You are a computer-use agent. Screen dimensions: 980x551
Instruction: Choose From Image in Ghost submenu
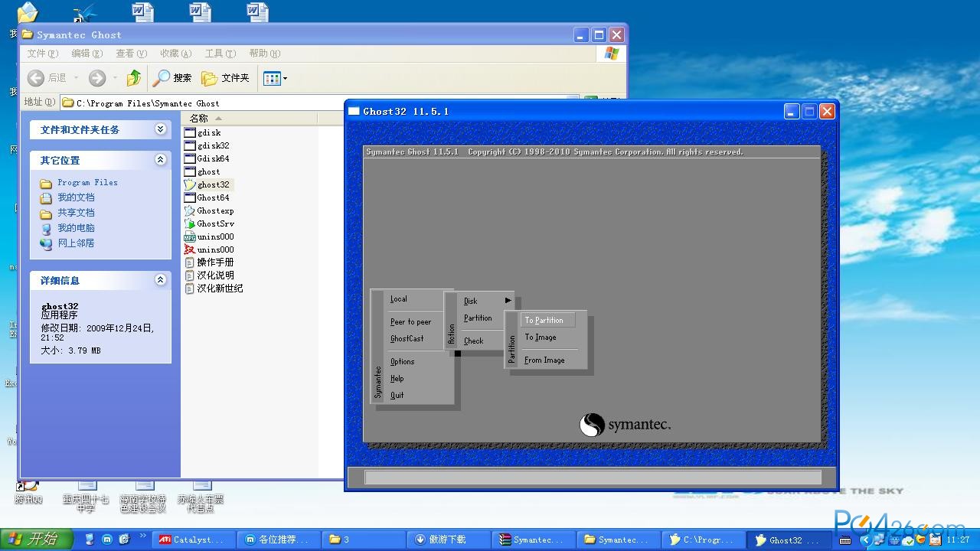(x=544, y=360)
